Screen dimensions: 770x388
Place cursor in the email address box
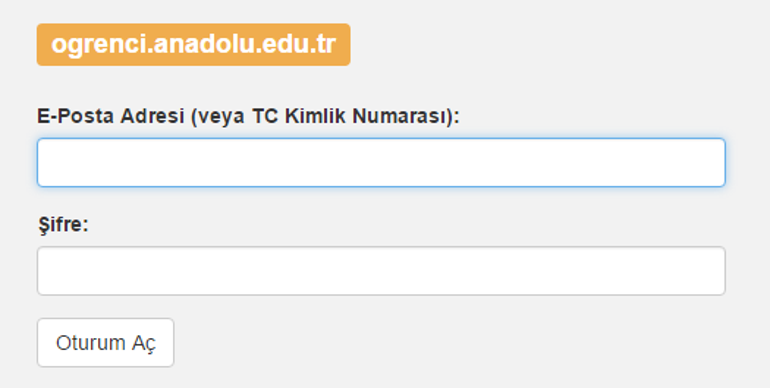pyautogui.click(x=381, y=163)
